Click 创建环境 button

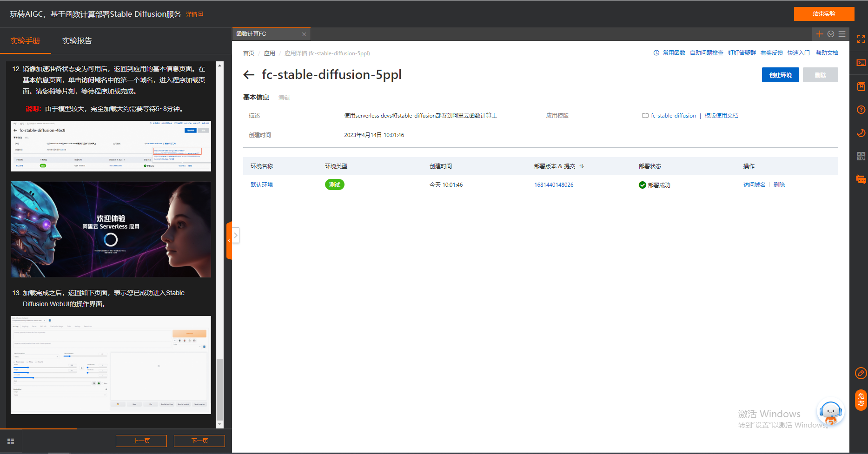click(780, 75)
